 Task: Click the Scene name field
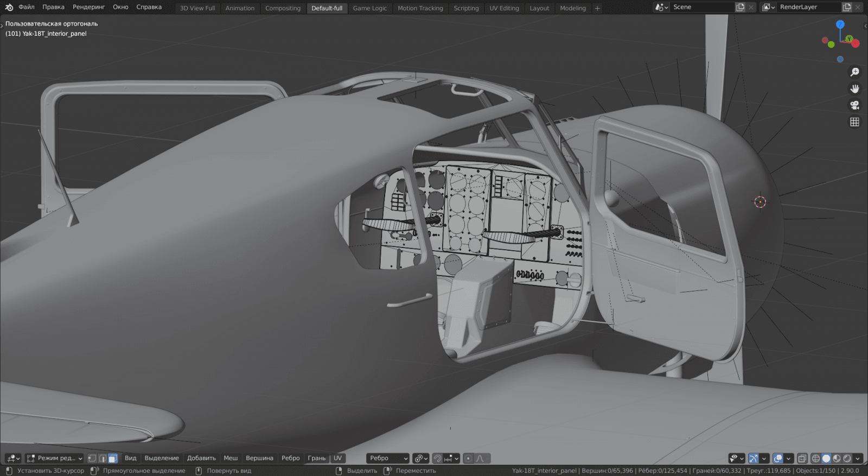pyautogui.click(x=702, y=7)
